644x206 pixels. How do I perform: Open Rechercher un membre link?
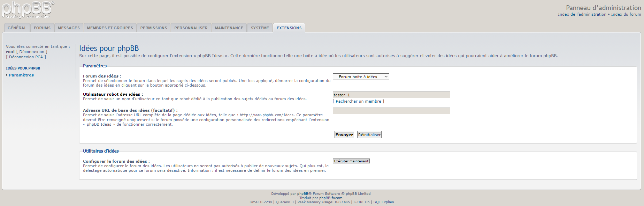pos(358,101)
